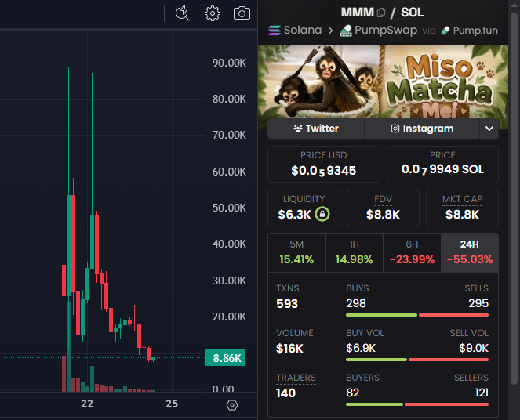This screenshot has height=420, width=520.
Task: Open chart settings gear icon
Action: [x=213, y=13]
